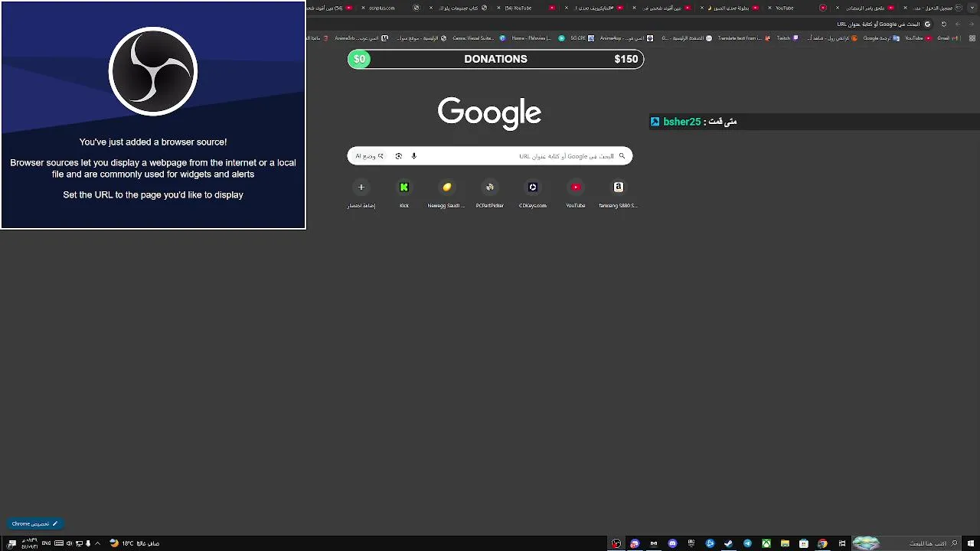The image size is (980, 551).
Task: Close the osnplus.com tab
Action: (363, 8)
